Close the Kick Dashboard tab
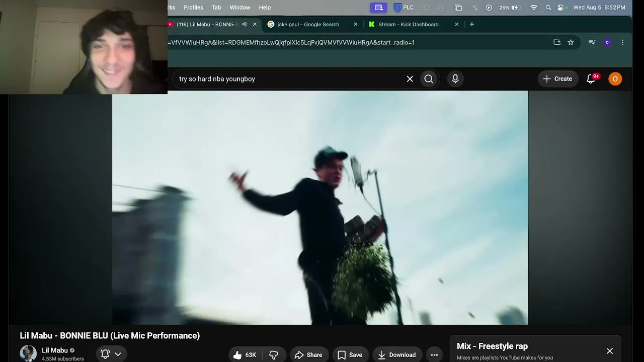644x362 pixels. 457,24
